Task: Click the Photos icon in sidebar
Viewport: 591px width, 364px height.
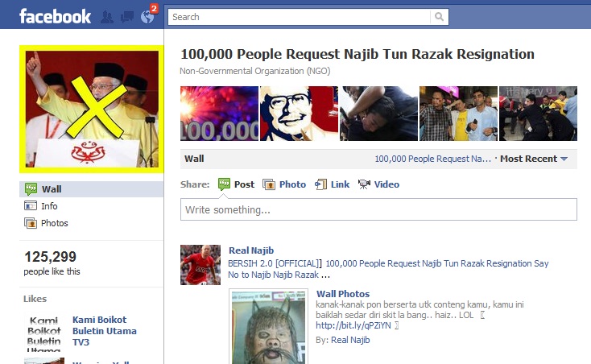Action: (x=31, y=223)
